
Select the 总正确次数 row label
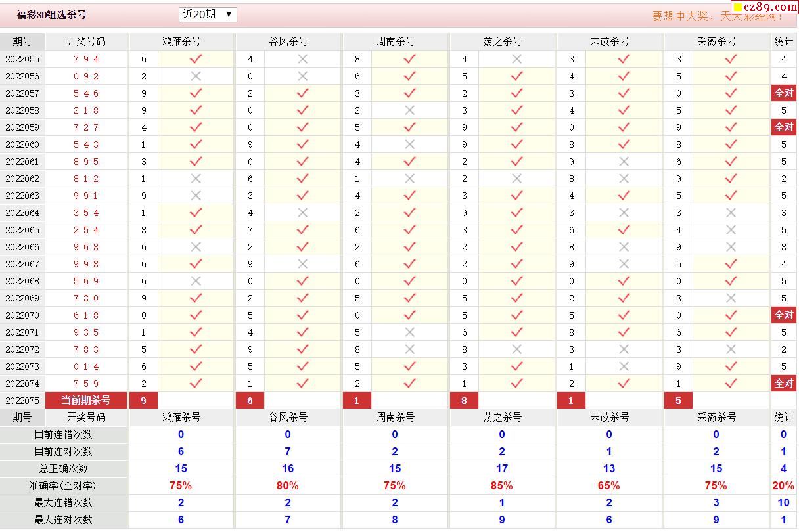tap(64, 469)
